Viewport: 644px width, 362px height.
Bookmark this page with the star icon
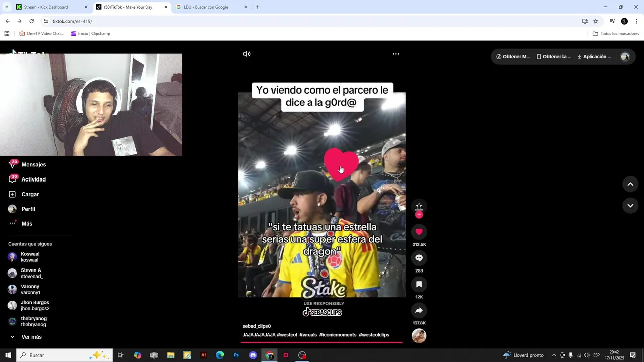596,21
